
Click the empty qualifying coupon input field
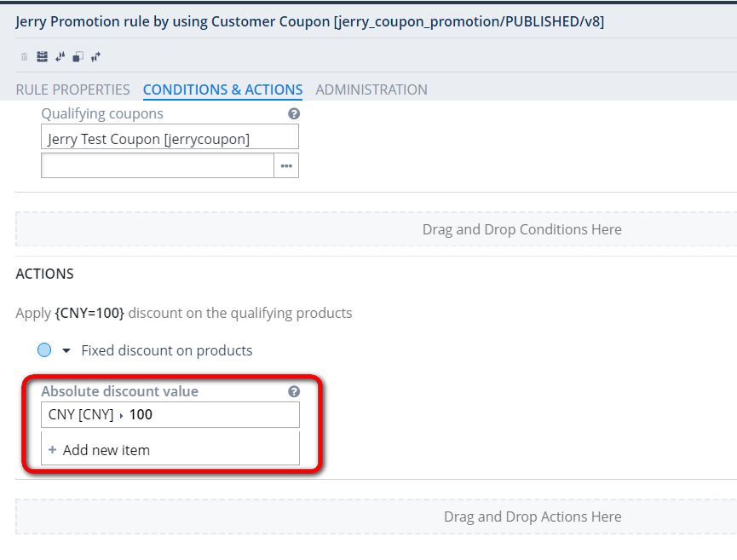[158, 165]
